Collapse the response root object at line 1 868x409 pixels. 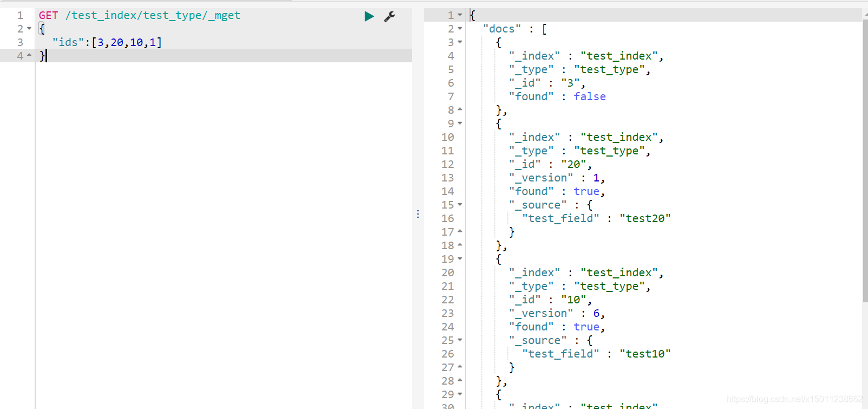click(x=460, y=15)
